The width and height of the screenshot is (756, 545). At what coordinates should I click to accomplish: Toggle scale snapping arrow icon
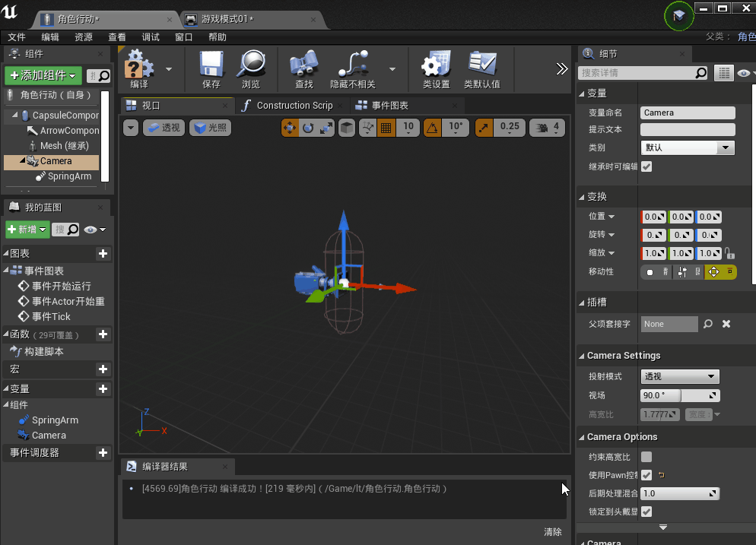pyautogui.click(x=484, y=128)
